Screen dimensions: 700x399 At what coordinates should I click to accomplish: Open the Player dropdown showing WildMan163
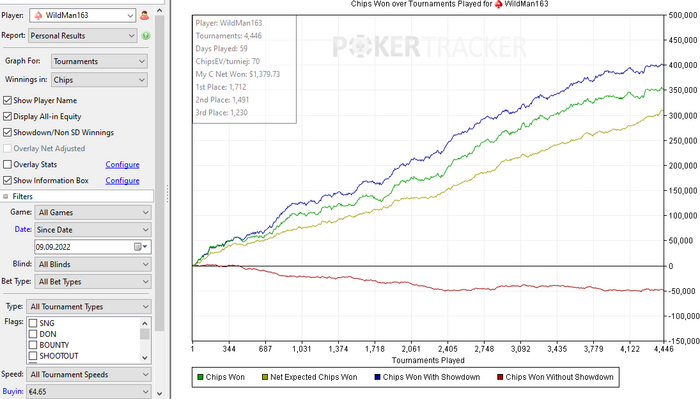pyautogui.click(x=83, y=16)
